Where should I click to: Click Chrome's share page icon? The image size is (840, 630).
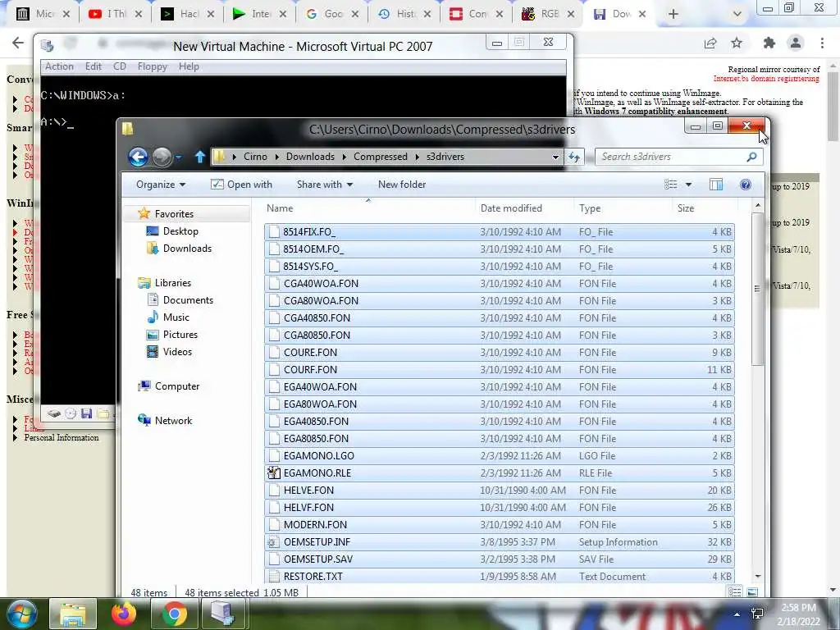710,43
